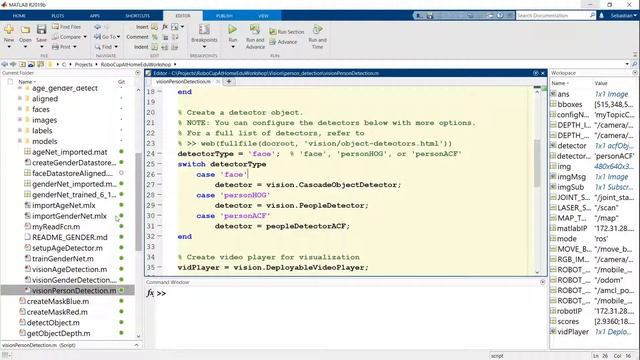Click the Run and Time icon
This screenshot has width=640, height=360.
point(318,29)
